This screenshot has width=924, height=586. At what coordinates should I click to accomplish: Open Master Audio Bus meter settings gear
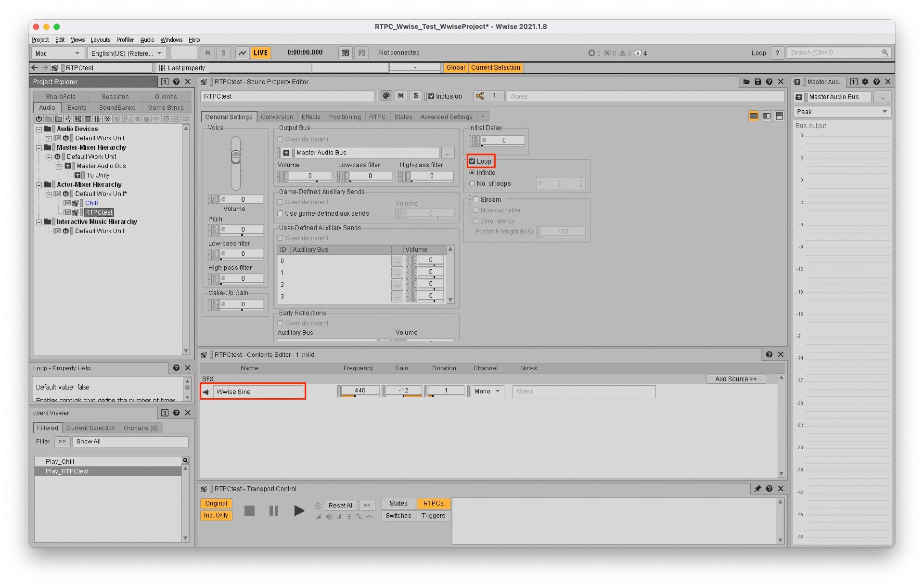[865, 82]
